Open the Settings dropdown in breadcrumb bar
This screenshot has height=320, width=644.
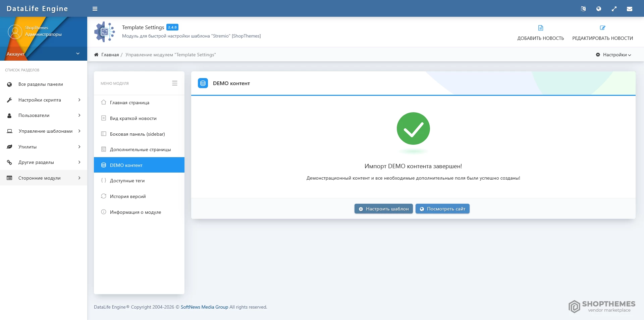click(613, 55)
